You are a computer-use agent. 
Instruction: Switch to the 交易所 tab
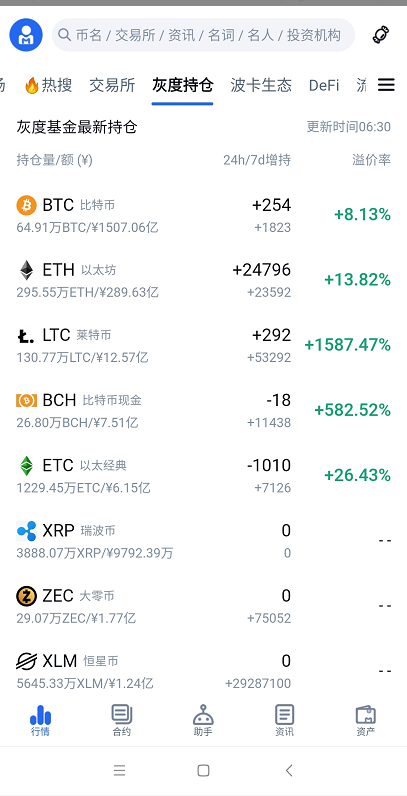click(x=112, y=85)
